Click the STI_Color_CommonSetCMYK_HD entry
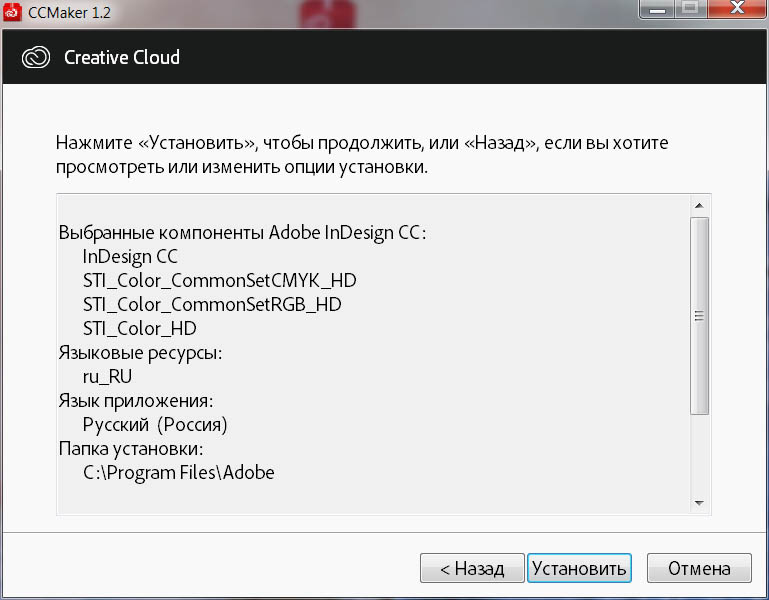The height and width of the screenshot is (600, 769). (219, 280)
